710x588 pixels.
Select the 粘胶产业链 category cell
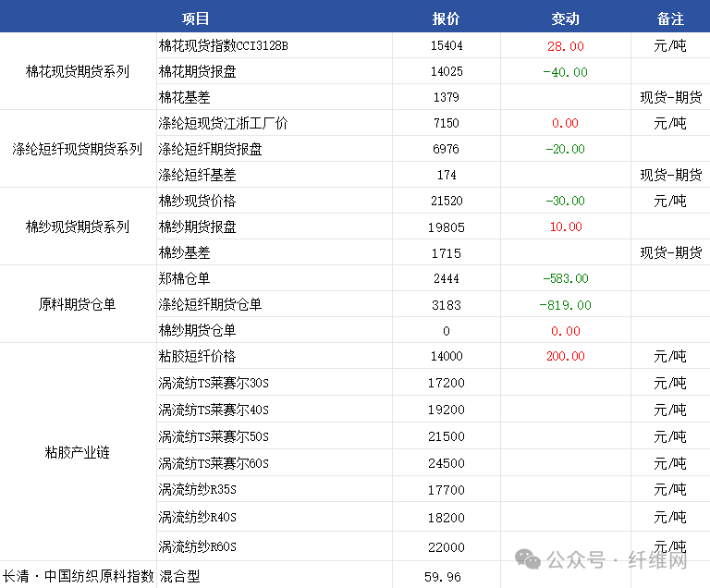[x=78, y=452]
